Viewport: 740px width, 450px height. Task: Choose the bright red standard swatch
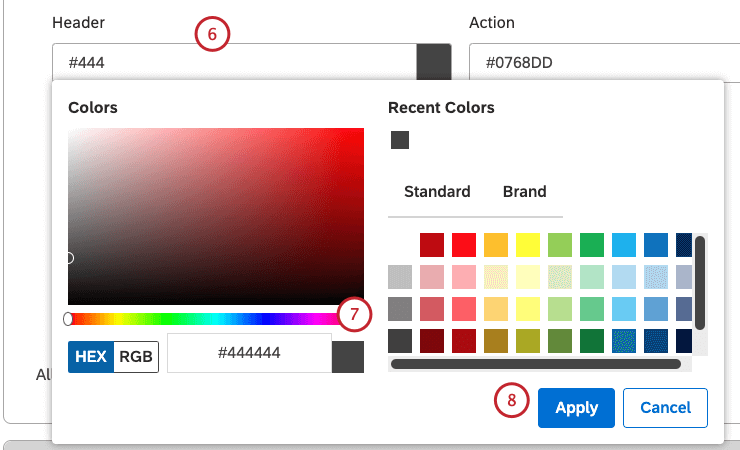pos(464,245)
